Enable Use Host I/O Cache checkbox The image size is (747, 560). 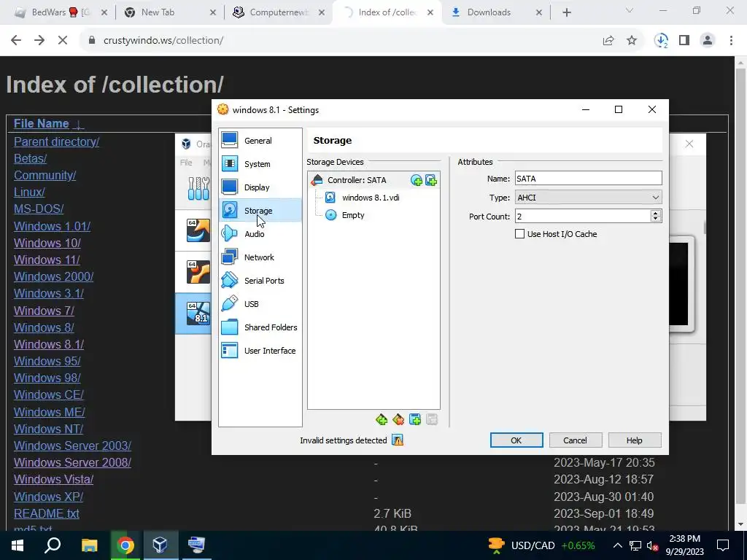click(519, 234)
